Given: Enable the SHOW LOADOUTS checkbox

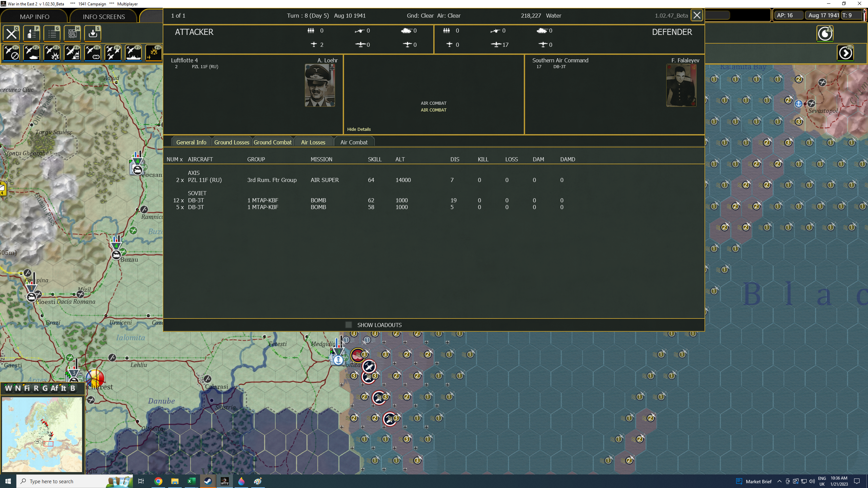Looking at the screenshot, I should [x=349, y=325].
